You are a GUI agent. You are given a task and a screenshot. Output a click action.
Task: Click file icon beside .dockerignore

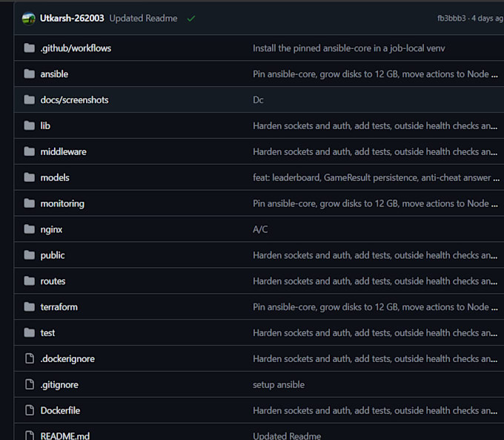coord(30,358)
